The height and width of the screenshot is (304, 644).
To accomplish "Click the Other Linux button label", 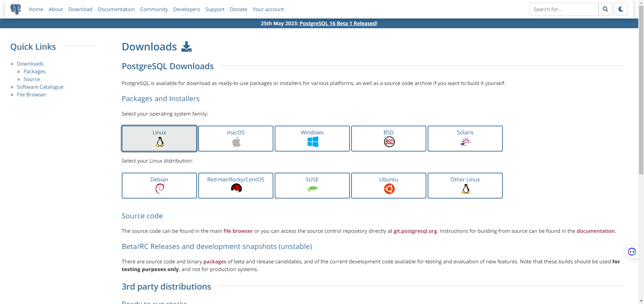I will pos(465,180).
